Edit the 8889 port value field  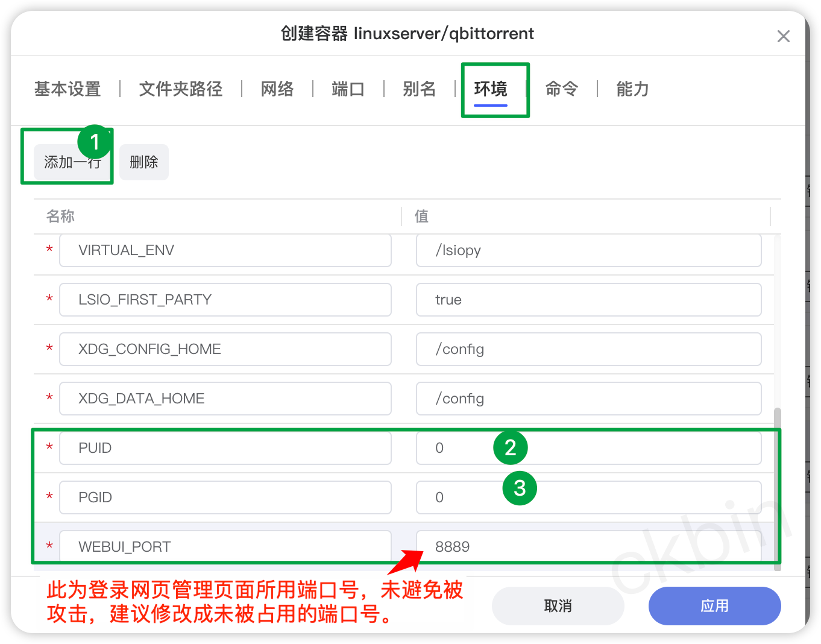click(x=589, y=546)
